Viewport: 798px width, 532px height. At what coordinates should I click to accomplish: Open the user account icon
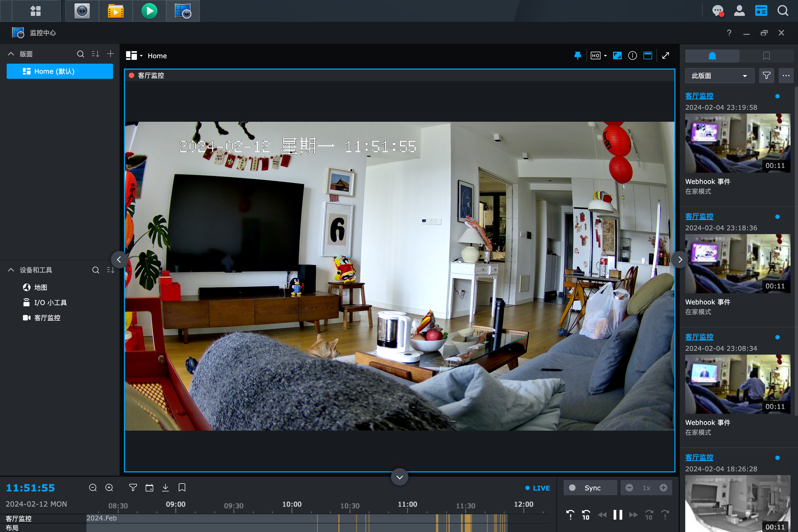[739, 11]
